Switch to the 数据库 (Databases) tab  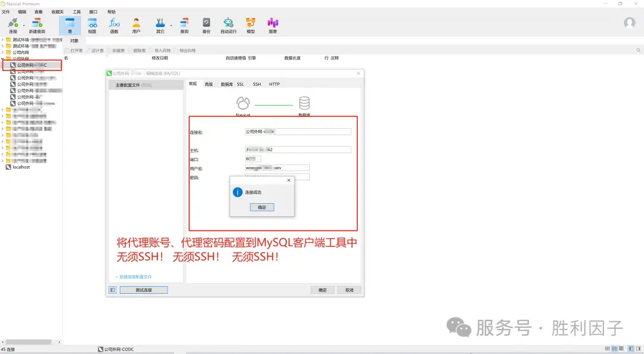(x=227, y=84)
